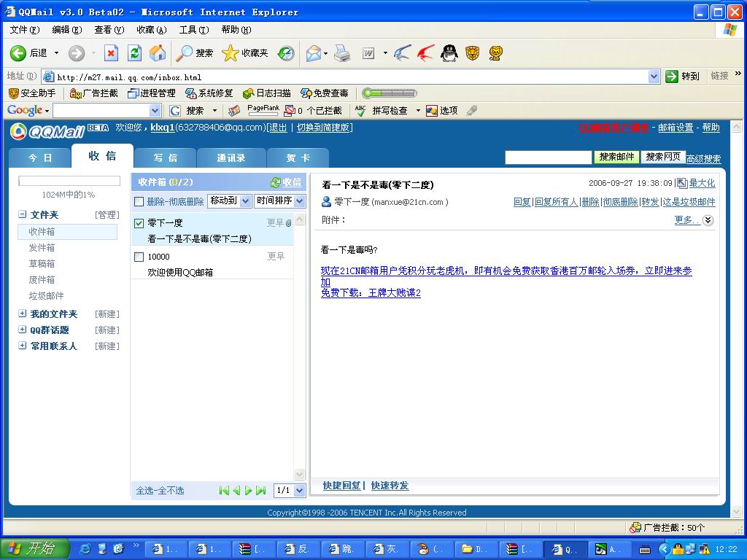Click the 广告拦截 status bar icon
This screenshot has height=560, width=747.
pos(635,528)
